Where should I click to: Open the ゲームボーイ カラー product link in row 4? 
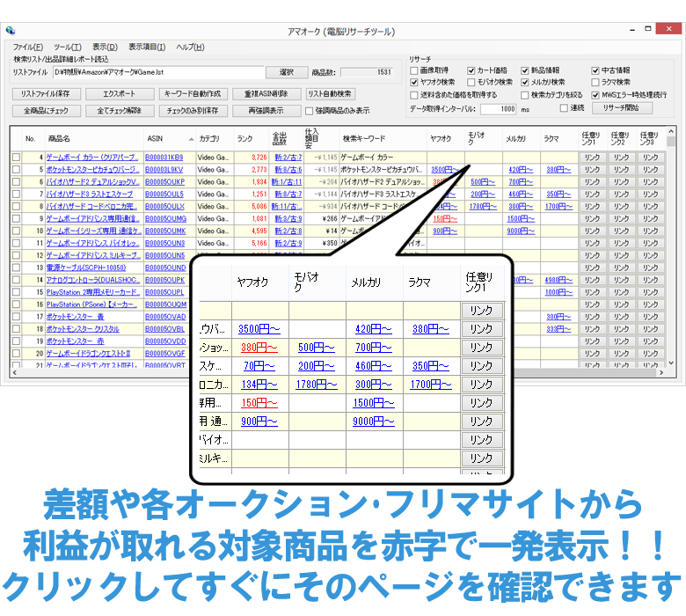(92, 158)
